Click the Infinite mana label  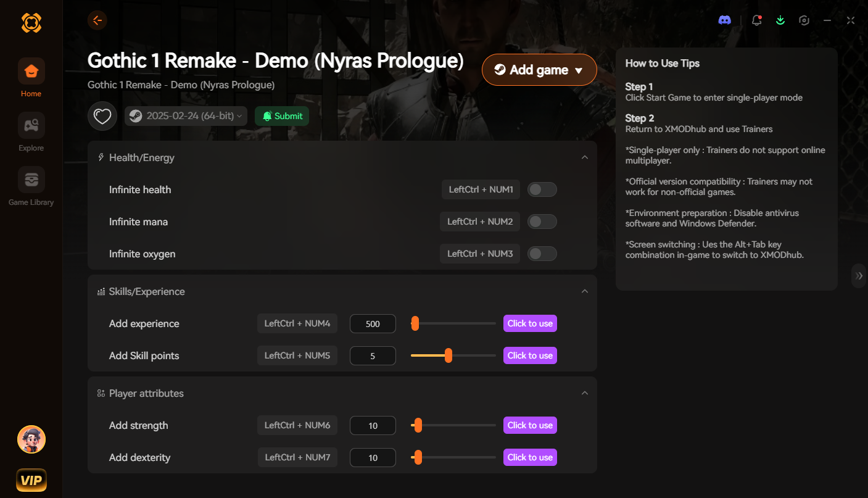pos(138,222)
